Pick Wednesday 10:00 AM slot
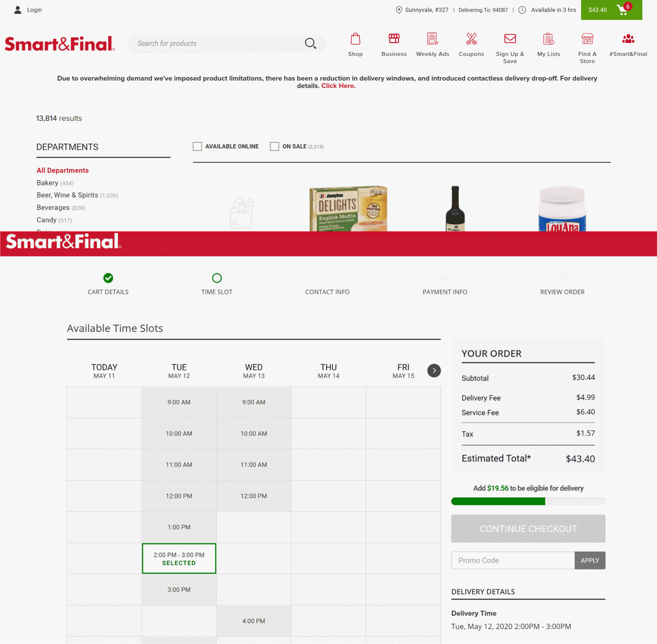Screen dimensions: 657x644 (x=254, y=433)
